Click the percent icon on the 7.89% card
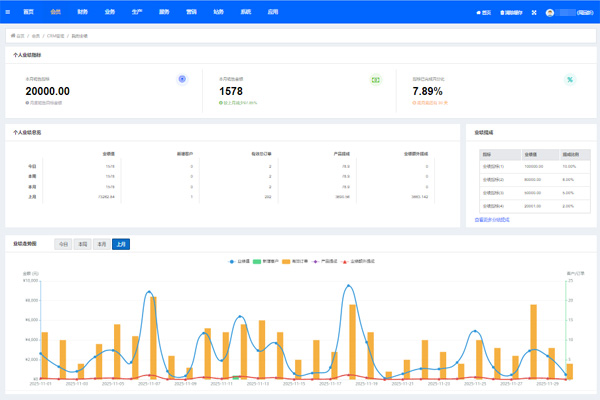Viewport: 600px width, 400px height. pos(569,79)
